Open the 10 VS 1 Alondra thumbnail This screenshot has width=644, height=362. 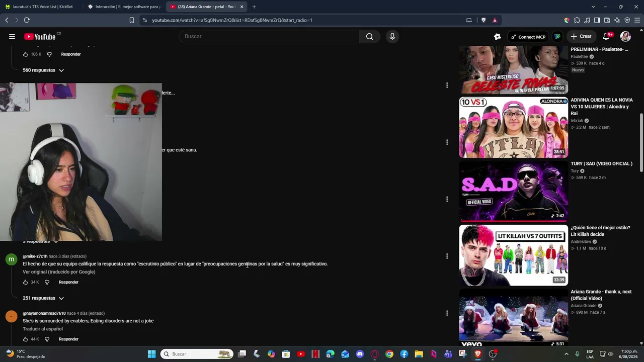[x=513, y=127]
